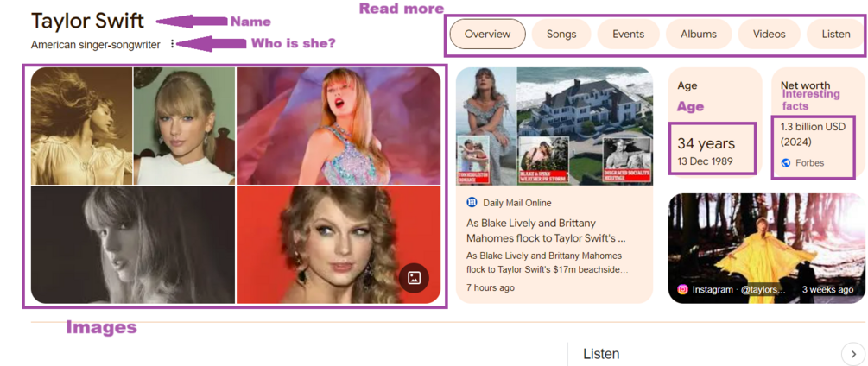This screenshot has height=366, width=868.
Task: Switch to the Songs tab
Action: 561,35
